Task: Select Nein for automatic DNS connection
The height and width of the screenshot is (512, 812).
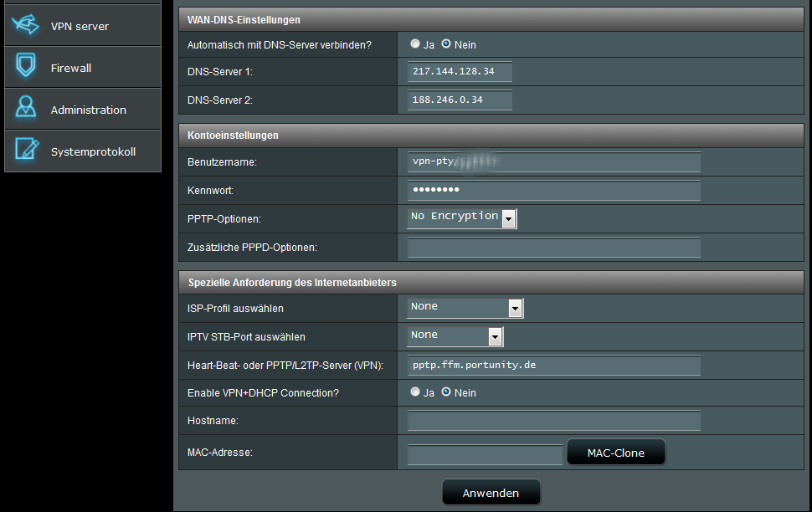Action: point(446,44)
